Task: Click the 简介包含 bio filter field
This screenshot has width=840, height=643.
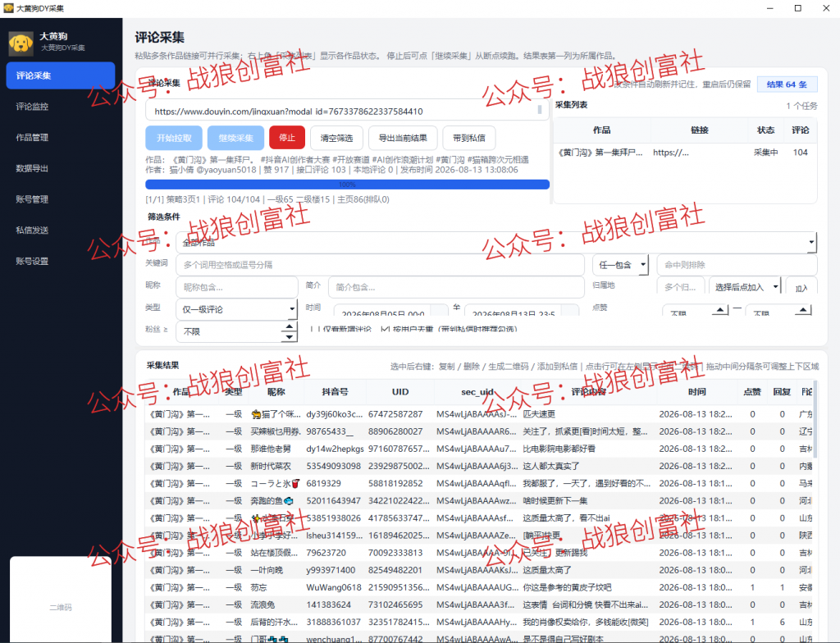Action: tap(456, 287)
